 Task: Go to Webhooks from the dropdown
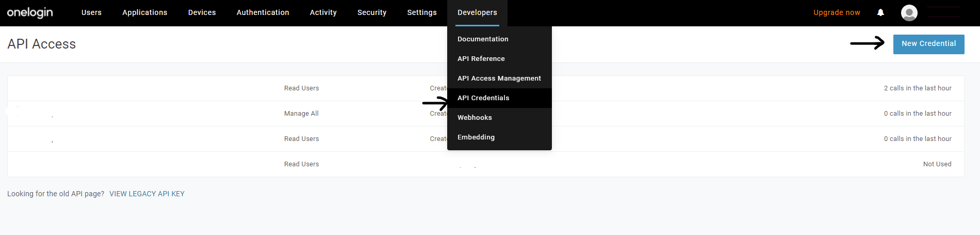point(475,118)
